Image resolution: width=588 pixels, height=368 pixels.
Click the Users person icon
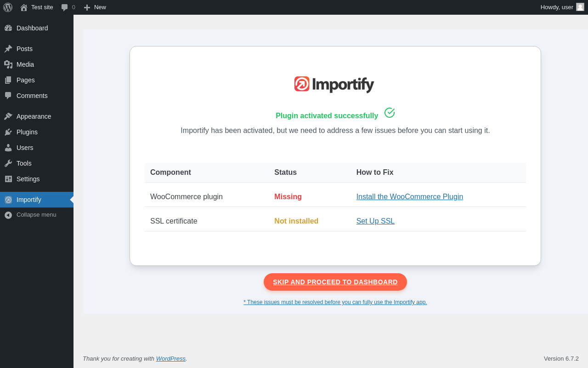tap(8, 148)
